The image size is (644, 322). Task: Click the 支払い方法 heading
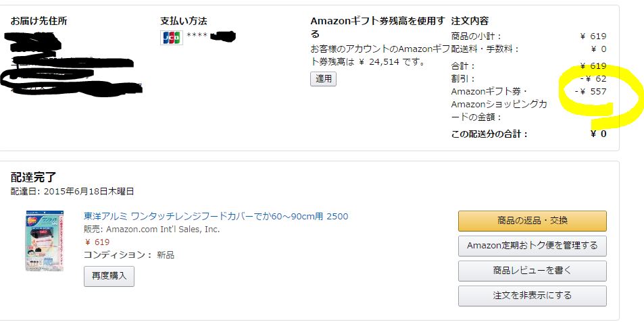184,21
